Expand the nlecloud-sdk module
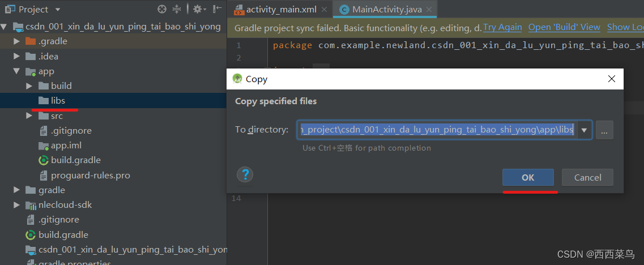Screen dimensions: 644x265 (16, 204)
